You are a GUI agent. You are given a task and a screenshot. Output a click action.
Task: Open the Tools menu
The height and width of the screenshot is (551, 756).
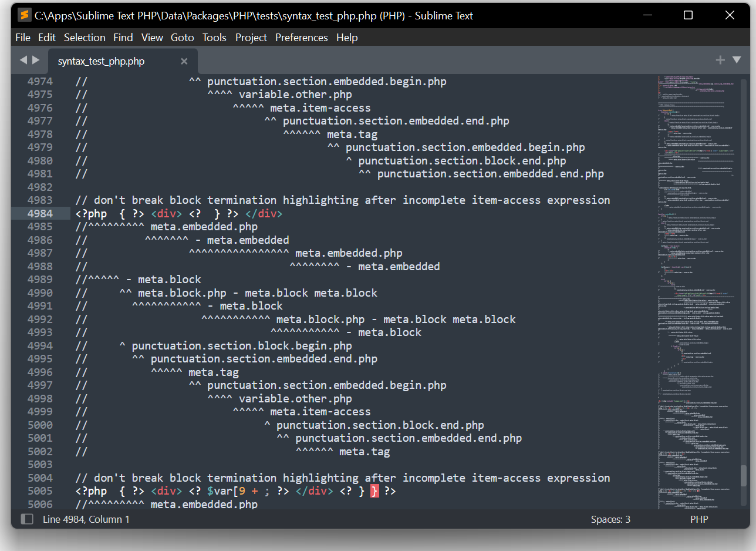[x=214, y=37]
